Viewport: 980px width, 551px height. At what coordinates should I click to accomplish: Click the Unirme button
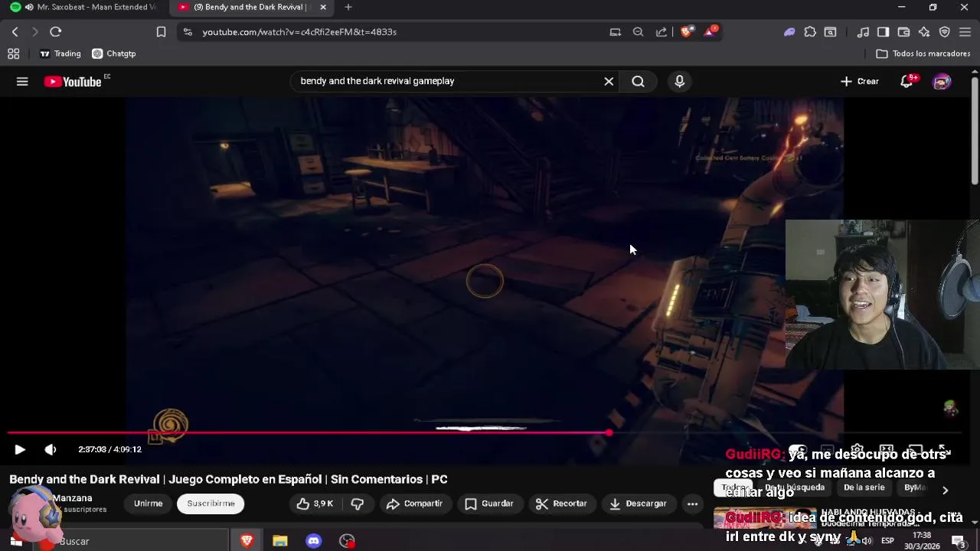pos(148,504)
